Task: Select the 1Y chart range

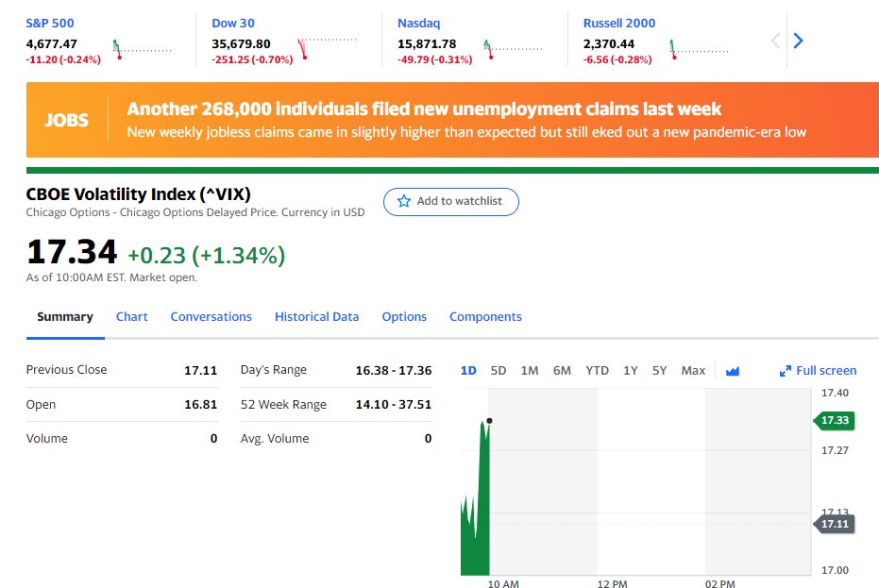Action: pos(630,371)
